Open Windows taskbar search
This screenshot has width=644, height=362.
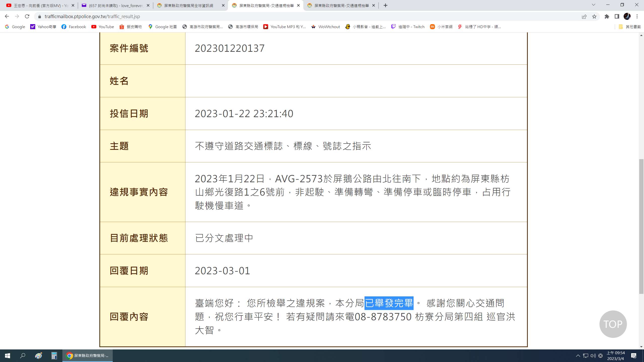pos(23,355)
